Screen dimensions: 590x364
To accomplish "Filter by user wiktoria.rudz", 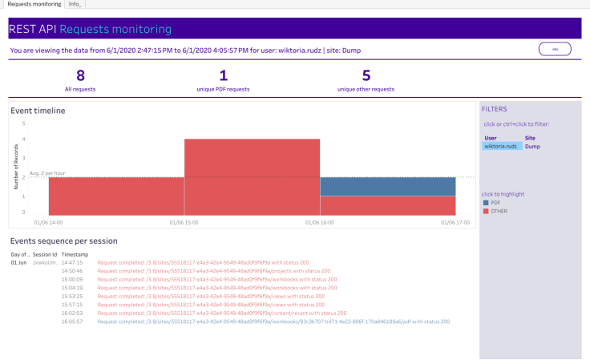I will (x=500, y=146).
